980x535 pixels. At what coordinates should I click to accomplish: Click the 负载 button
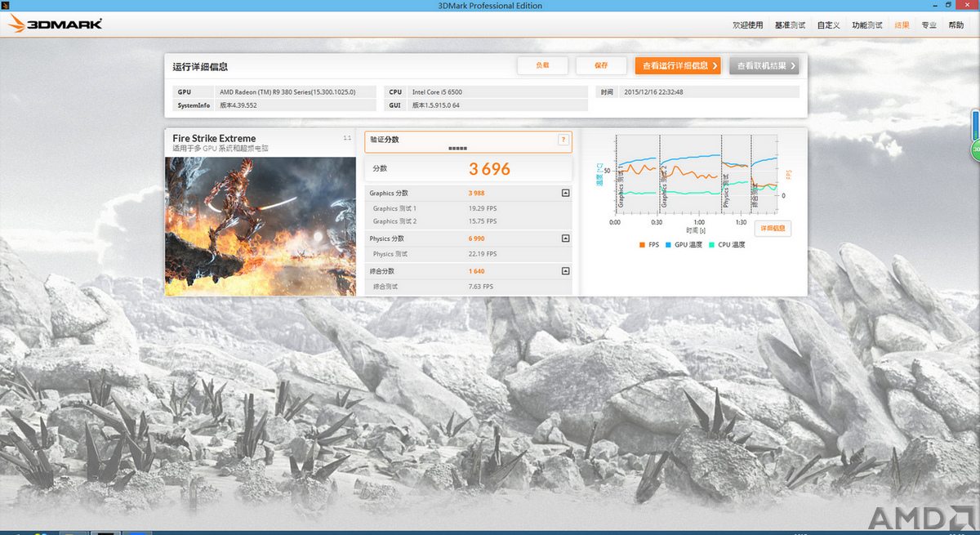tap(542, 65)
